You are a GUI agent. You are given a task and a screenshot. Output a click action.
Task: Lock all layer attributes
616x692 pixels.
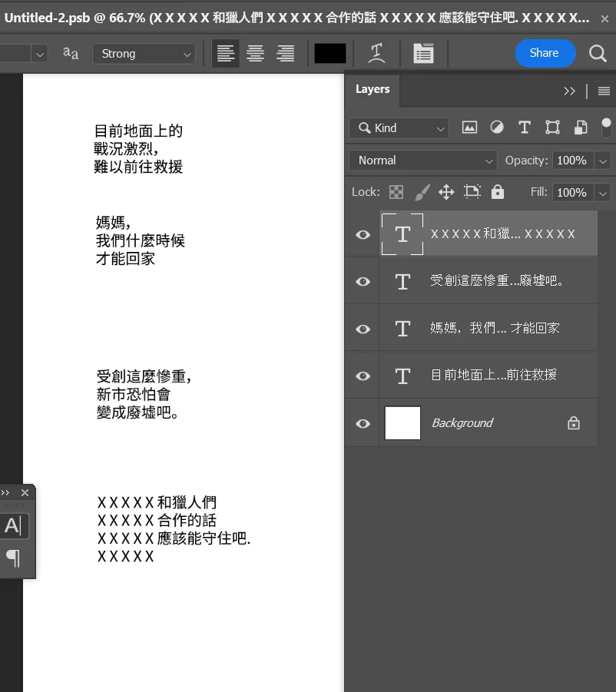coord(497,192)
